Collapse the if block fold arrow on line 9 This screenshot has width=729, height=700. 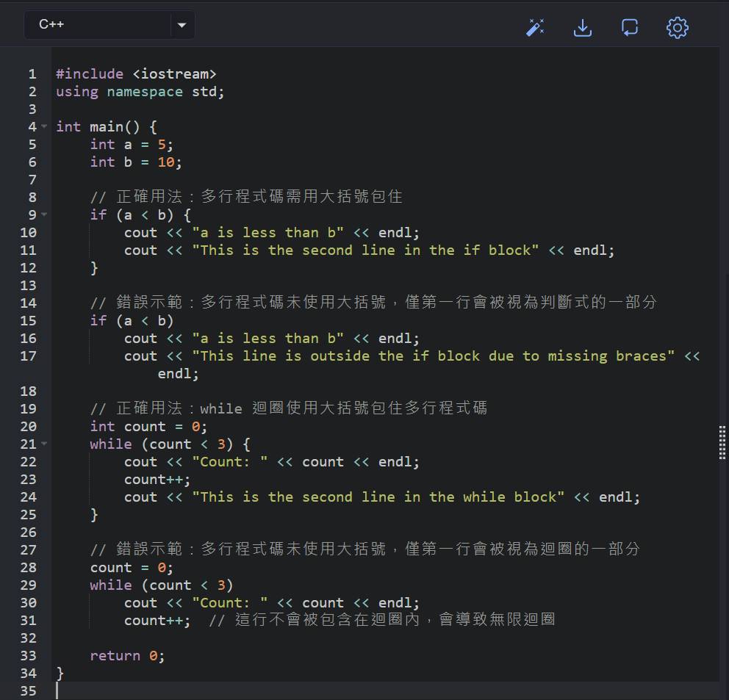[44, 214]
